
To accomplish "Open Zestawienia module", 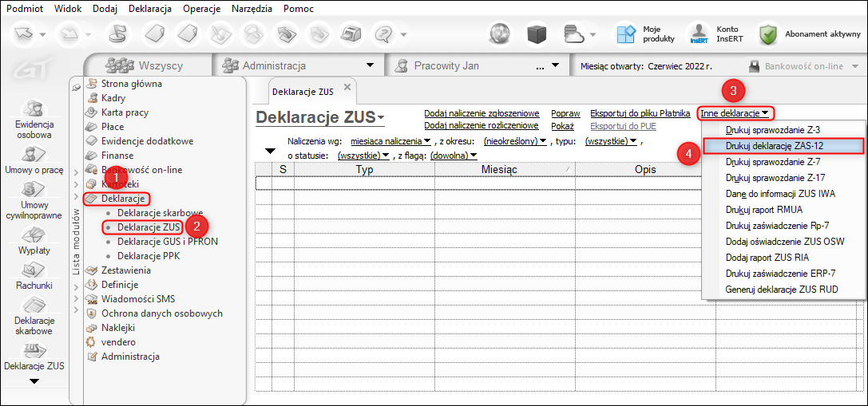I will pyautogui.click(x=125, y=270).
